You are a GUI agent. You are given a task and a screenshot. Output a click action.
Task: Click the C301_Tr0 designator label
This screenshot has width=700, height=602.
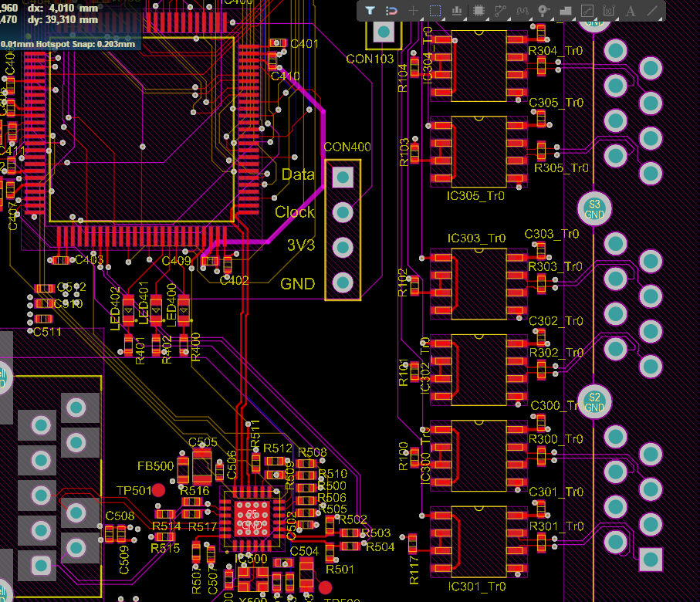click(556, 492)
